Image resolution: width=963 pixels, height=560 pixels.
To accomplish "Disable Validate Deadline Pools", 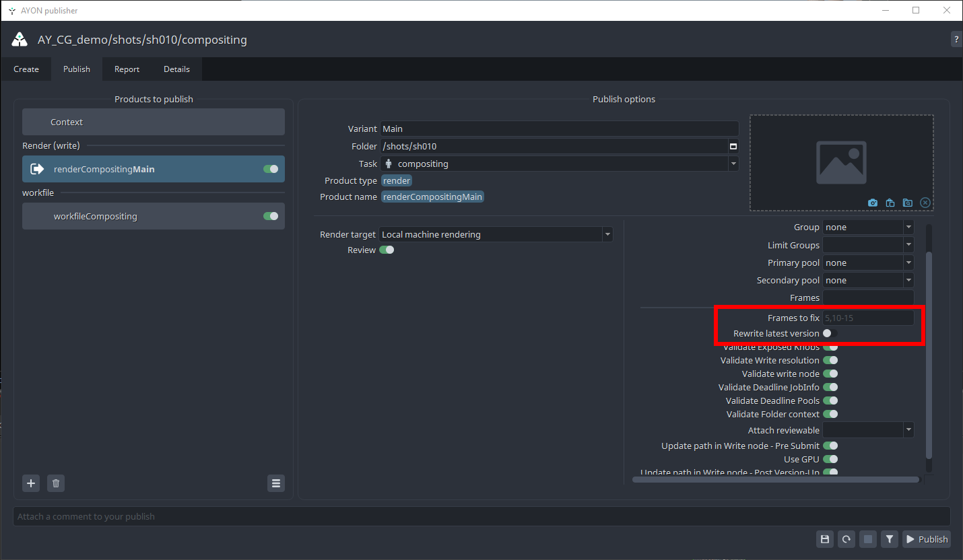I will tap(830, 400).
